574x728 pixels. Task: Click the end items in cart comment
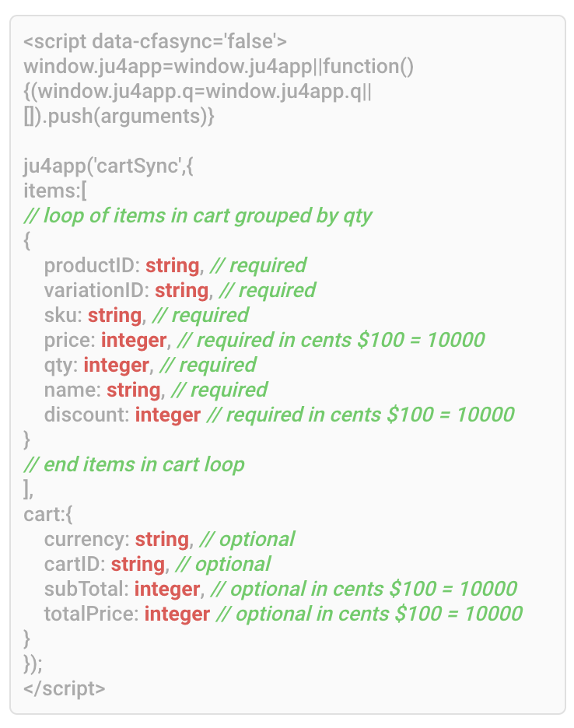coord(134,464)
